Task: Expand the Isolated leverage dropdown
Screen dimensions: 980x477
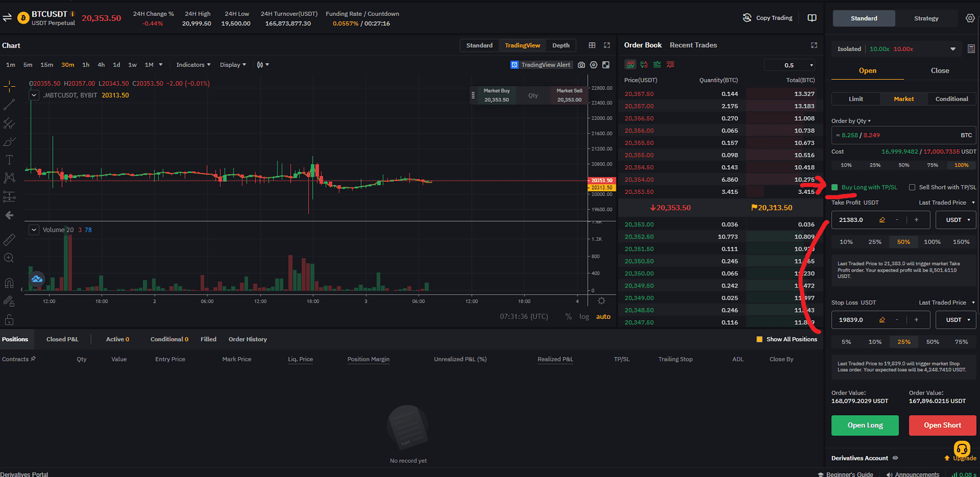Action: click(x=953, y=49)
